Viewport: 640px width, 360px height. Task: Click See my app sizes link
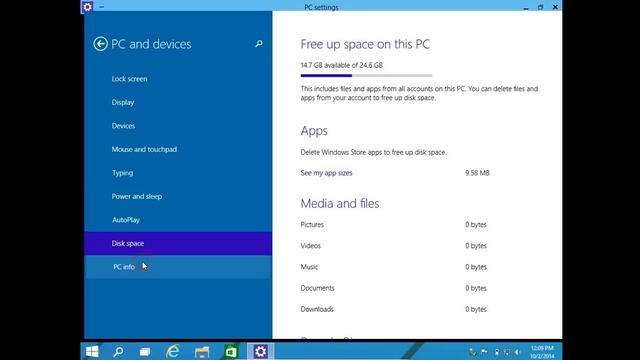[326, 173]
